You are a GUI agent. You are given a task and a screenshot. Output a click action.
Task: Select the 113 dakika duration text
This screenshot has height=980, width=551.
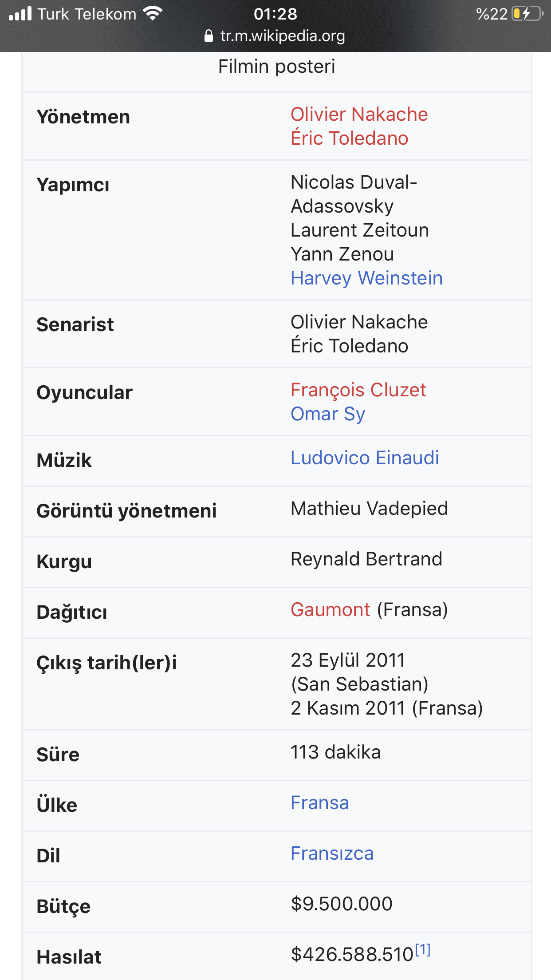point(335,752)
